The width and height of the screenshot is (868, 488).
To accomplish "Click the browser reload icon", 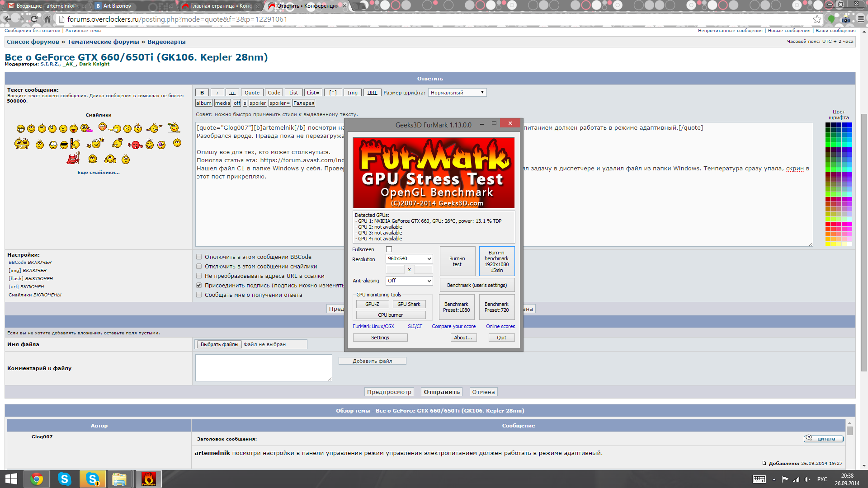I will [x=34, y=19].
